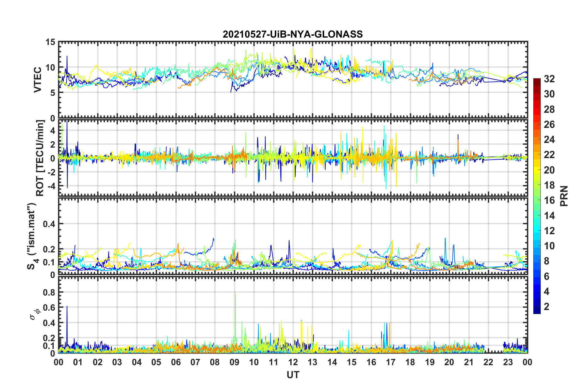Click the sigma phi axis label
Screen dimensions: 586x392
click(35, 314)
